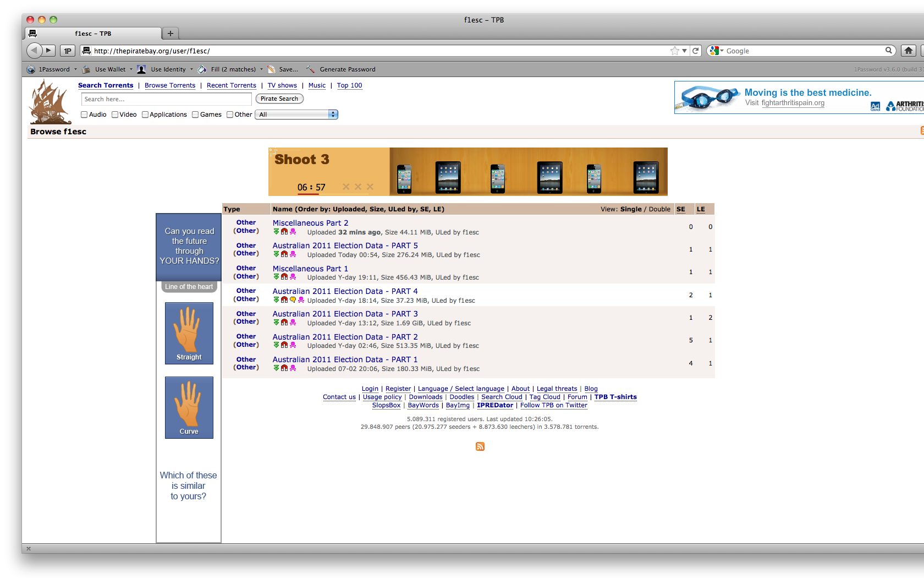The height and width of the screenshot is (578, 924).
Task: Download torrent icon for Miscellaneous Part 2
Action: (x=277, y=232)
